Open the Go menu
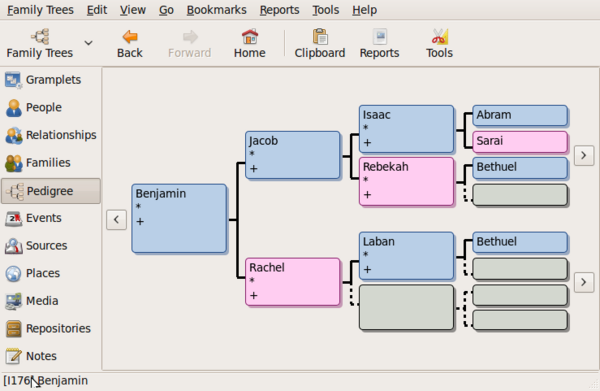Image resolution: width=600 pixels, height=391 pixels. click(x=166, y=10)
